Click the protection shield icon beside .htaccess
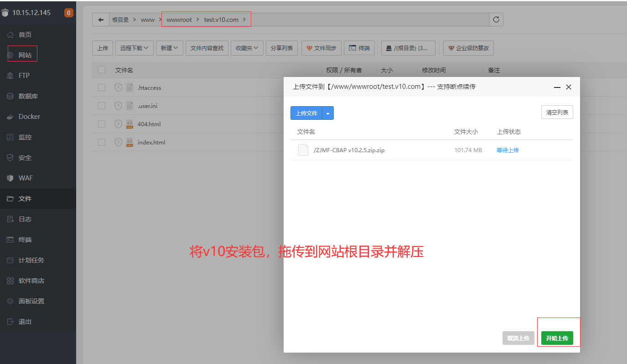Screen dimensions: 627x364 [118, 87]
